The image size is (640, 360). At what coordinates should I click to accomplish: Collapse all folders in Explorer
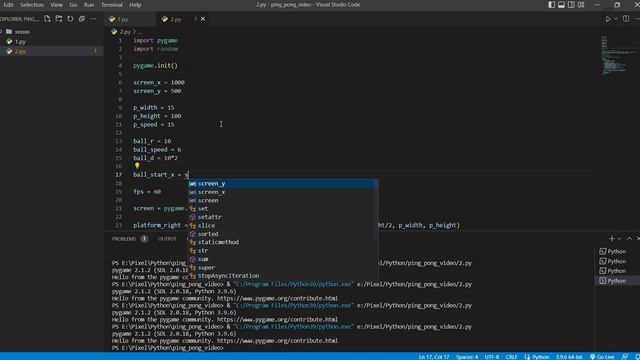tap(82, 19)
